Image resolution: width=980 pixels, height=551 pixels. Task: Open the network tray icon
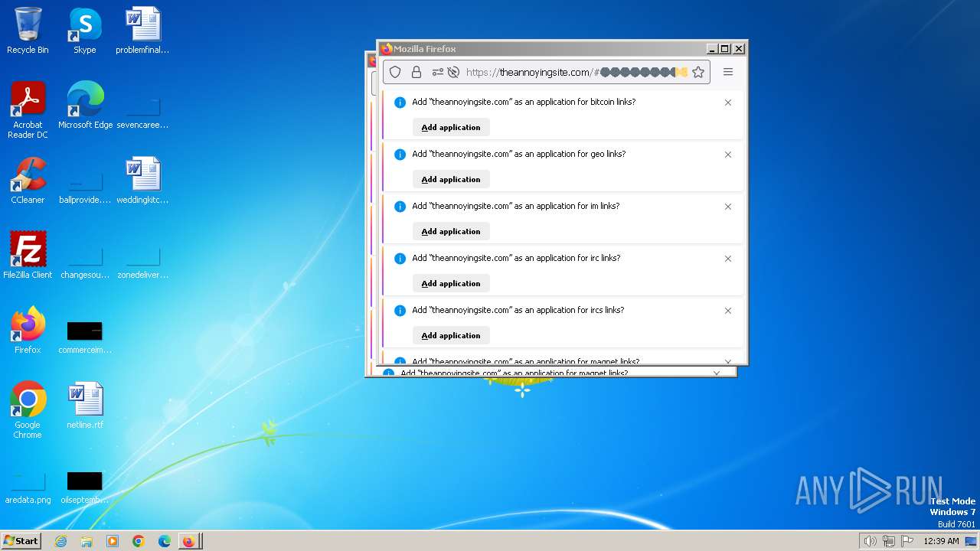click(889, 541)
